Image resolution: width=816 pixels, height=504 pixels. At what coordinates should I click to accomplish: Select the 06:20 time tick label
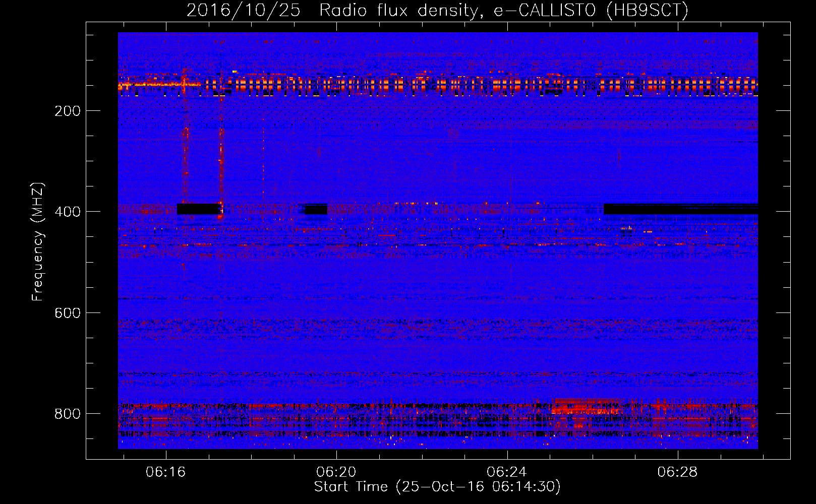click(336, 472)
